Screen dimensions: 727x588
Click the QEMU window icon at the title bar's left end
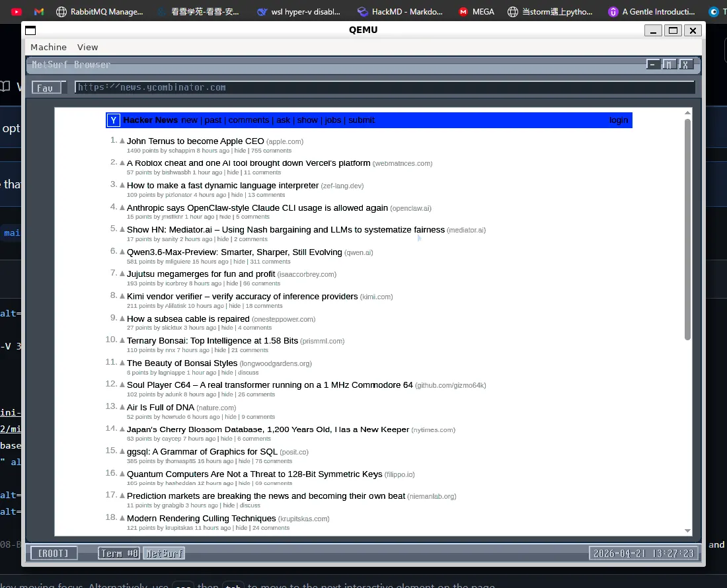pyautogui.click(x=30, y=30)
